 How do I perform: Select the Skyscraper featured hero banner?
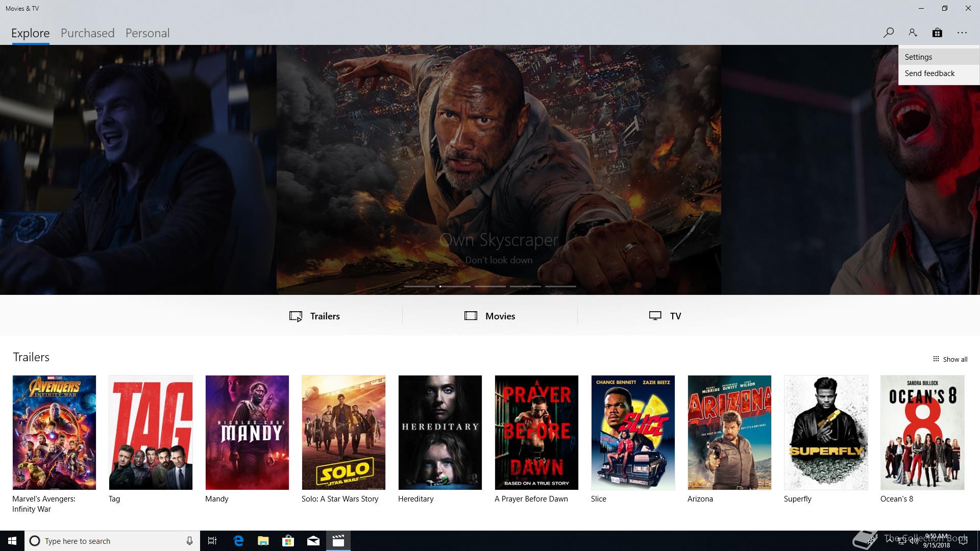tap(499, 169)
